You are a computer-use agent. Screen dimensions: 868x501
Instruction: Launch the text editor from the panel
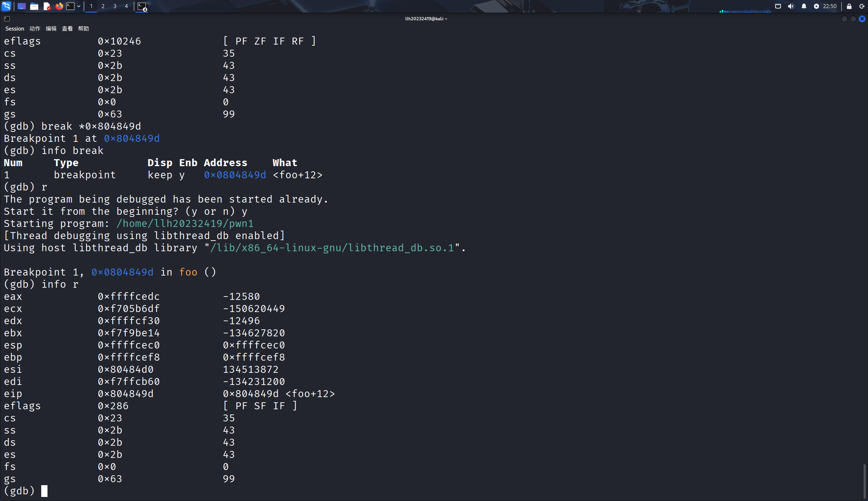(47, 6)
